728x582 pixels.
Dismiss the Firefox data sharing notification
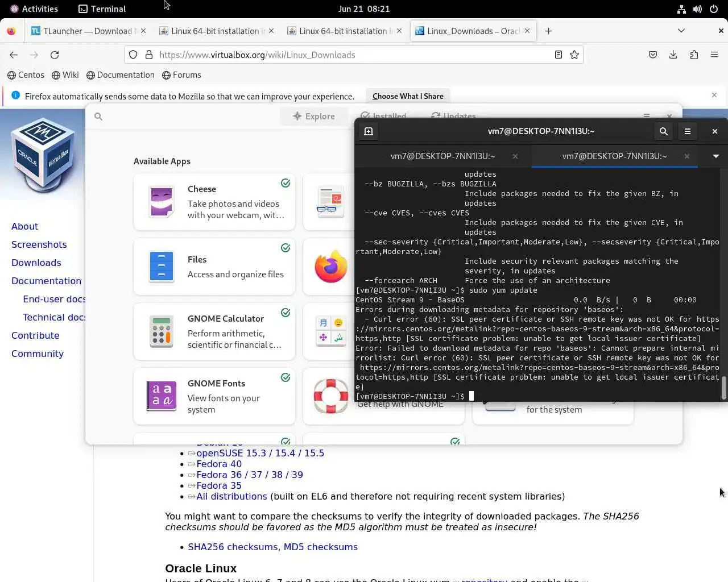click(x=714, y=95)
